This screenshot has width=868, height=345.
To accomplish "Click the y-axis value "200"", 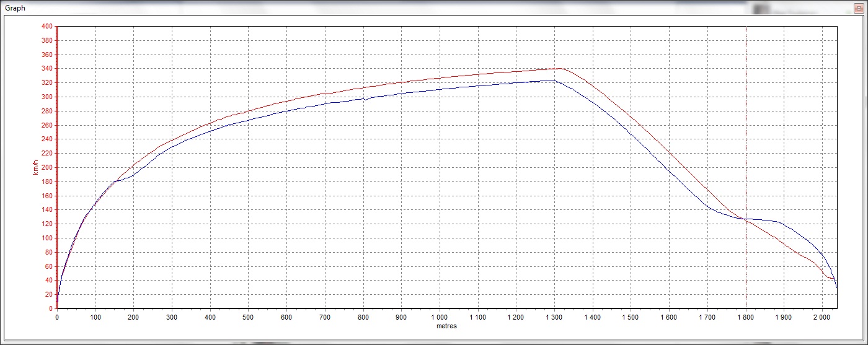I will [47, 167].
